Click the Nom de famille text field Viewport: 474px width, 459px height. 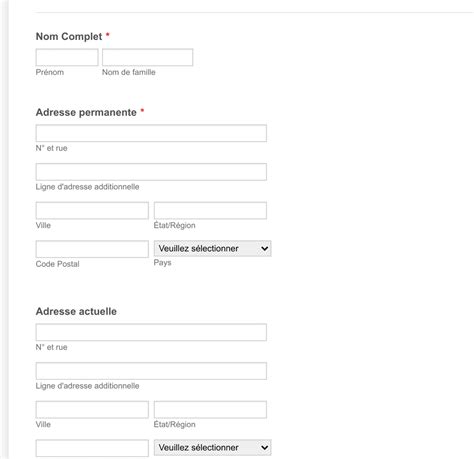[147, 57]
